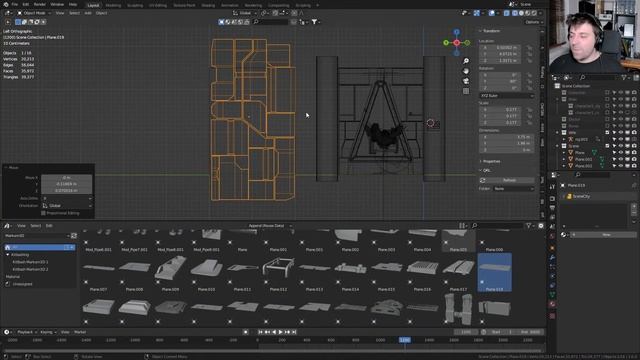
Task: Toggle viewport visibility eye for Plane.001
Action: click(x=620, y=159)
